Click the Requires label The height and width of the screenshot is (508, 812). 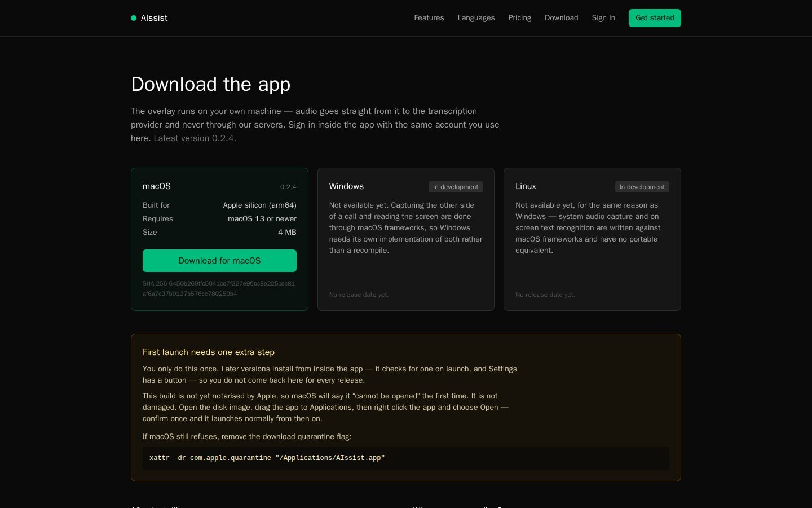pos(158,219)
